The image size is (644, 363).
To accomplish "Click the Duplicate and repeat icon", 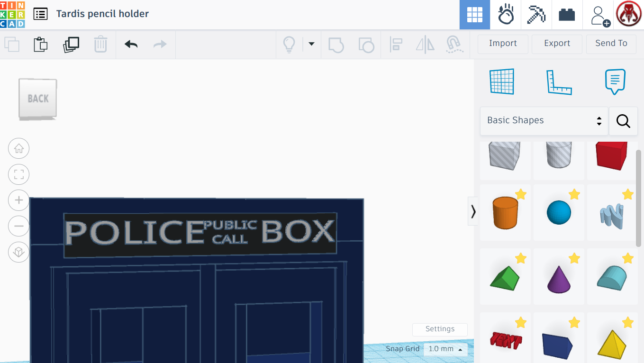I will coord(71,45).
